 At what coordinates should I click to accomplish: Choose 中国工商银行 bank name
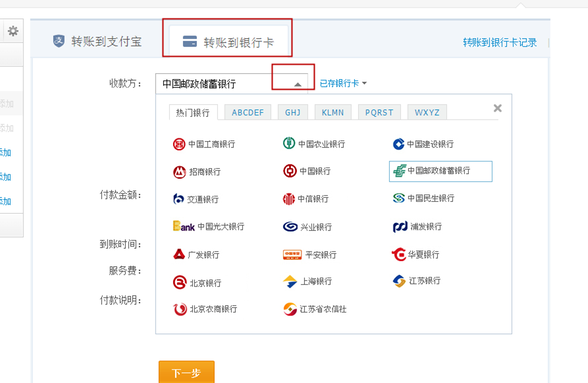click(x=211, y=144)
